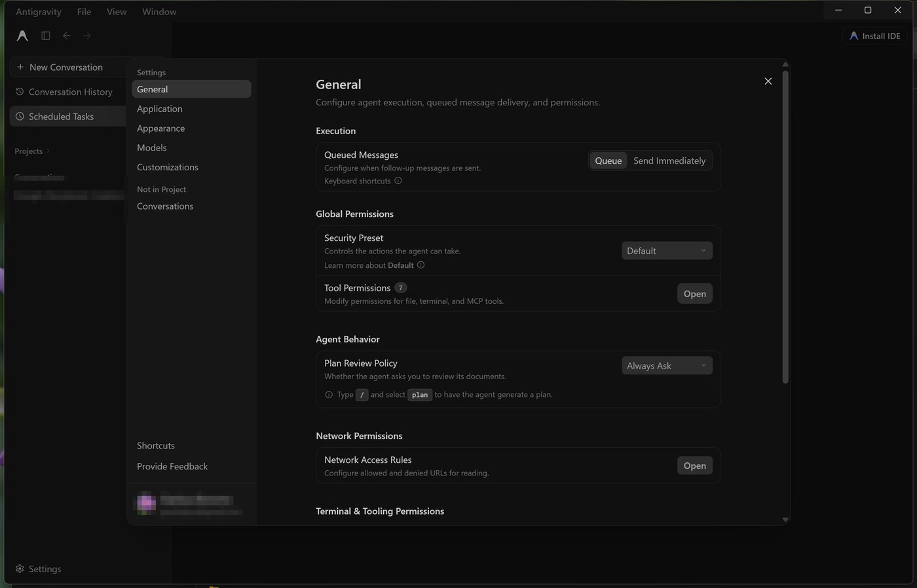Expand the Projects section chevron
This screenshot has width=917, height=588.
[48, 151]
